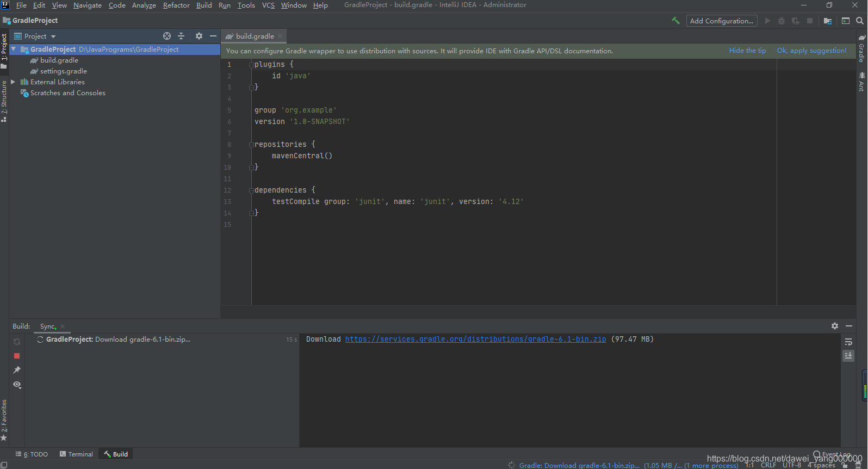Open the Tools menu

[x=246, y=5]
